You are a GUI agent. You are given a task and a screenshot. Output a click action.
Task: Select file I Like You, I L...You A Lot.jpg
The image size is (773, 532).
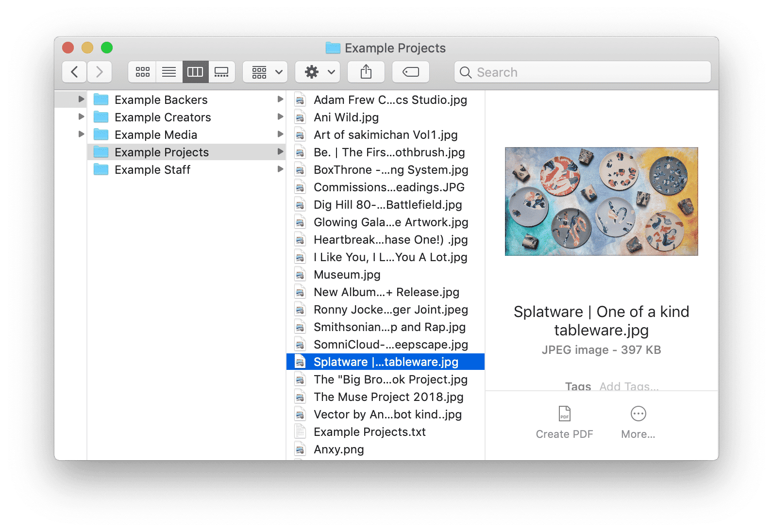point(386,257)
